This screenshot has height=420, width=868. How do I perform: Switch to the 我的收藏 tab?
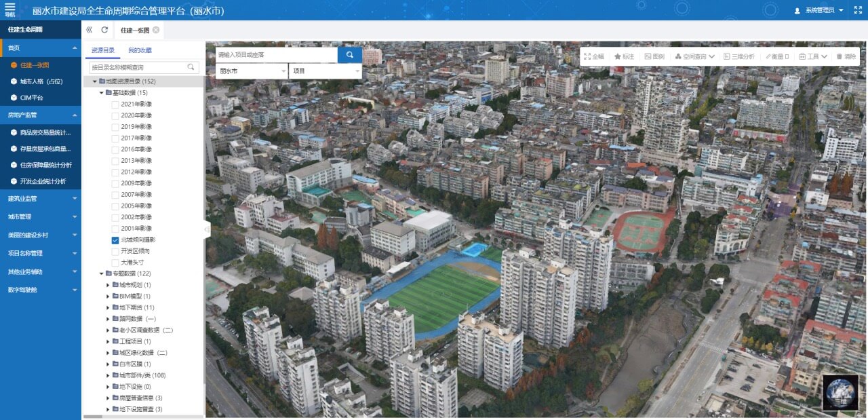[x=140, y=50]
